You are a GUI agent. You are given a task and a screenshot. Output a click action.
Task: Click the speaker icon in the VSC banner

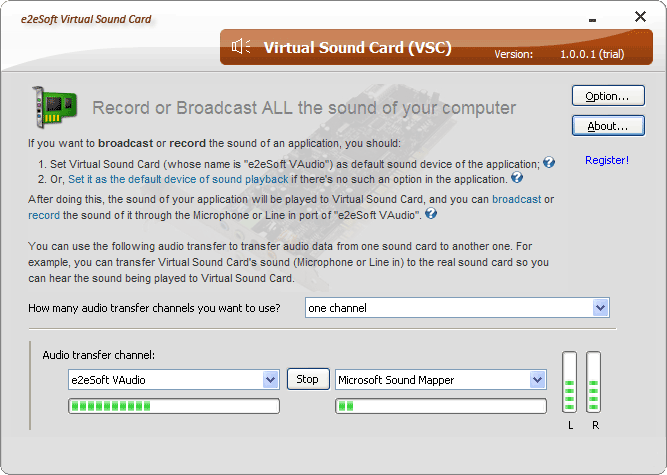click(x=241, y=46)
